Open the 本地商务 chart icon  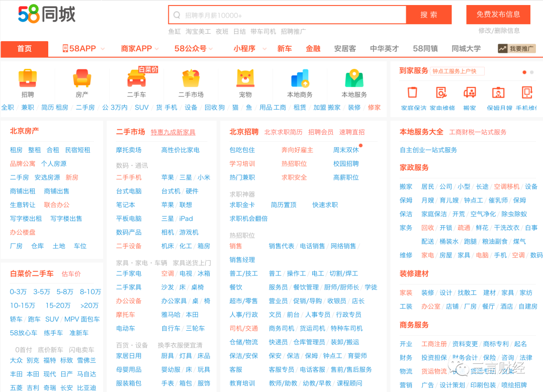click(x=300, y=78)
